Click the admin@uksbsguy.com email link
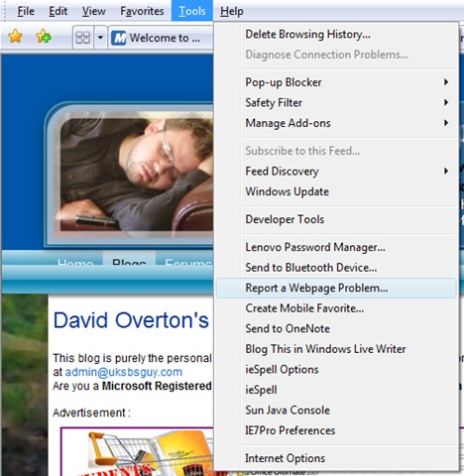Image resolution: width=464 pixels, height=476 pixels. click(x=124, y=372)
